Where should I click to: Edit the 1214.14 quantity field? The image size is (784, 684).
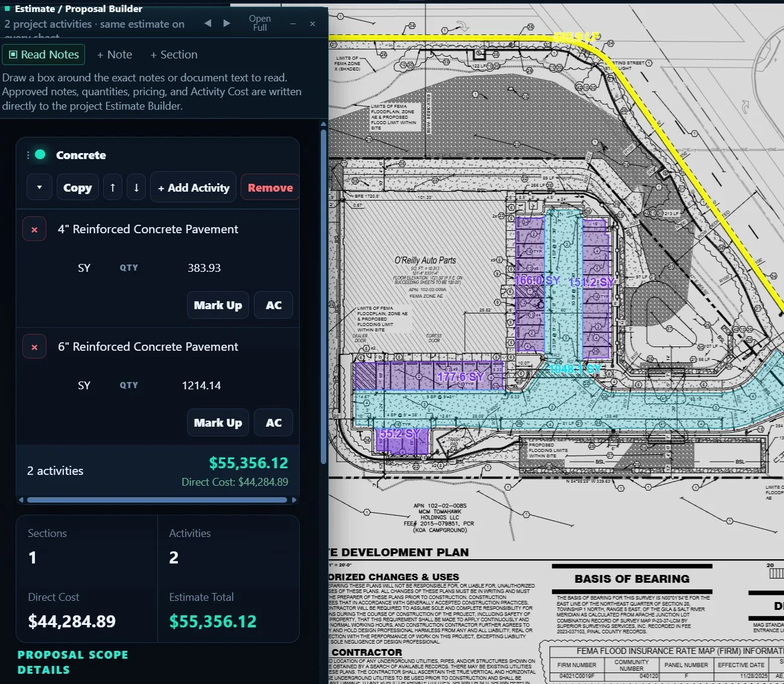[201, 385]
